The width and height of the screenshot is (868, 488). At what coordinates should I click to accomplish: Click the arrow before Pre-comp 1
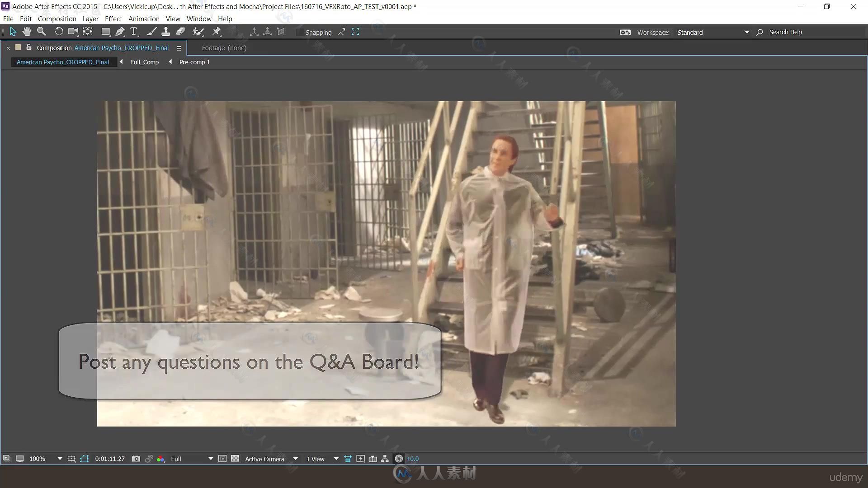point(170,62)
